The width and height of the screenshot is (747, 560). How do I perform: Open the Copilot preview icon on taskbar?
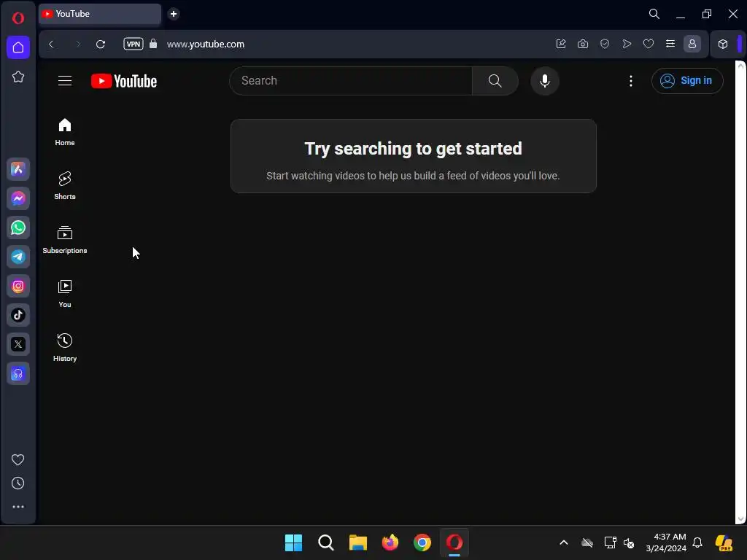click(x=724, y=542)
